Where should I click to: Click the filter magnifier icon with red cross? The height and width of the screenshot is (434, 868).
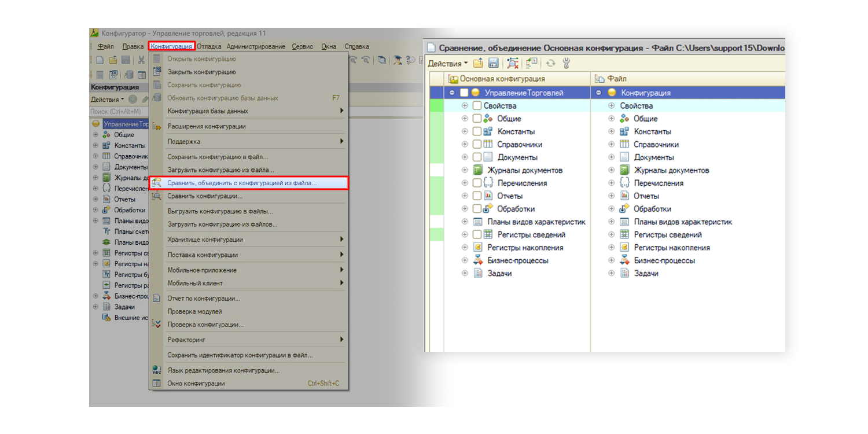[512, 64]
